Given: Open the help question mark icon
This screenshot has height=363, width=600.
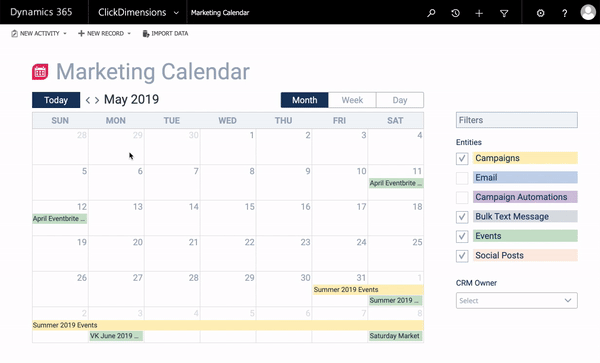Looking at the screenshot, I should click(564, 13).
